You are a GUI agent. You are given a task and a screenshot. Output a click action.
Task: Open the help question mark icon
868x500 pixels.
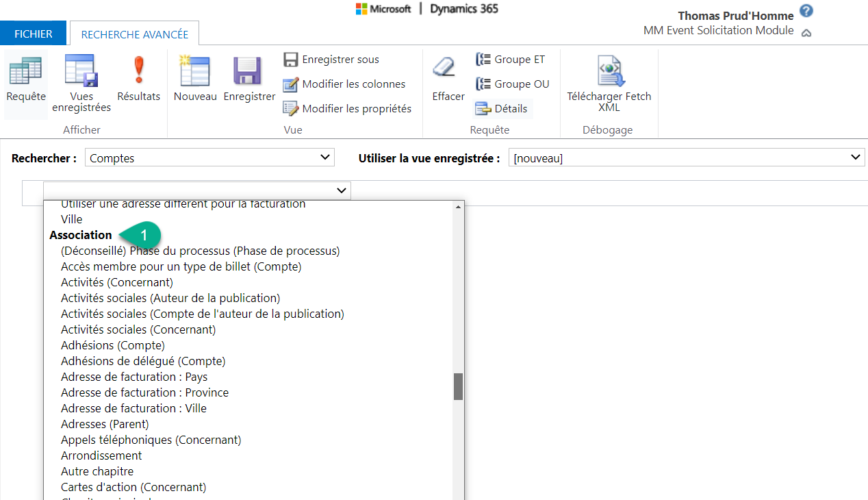click(x=806, y=11)
